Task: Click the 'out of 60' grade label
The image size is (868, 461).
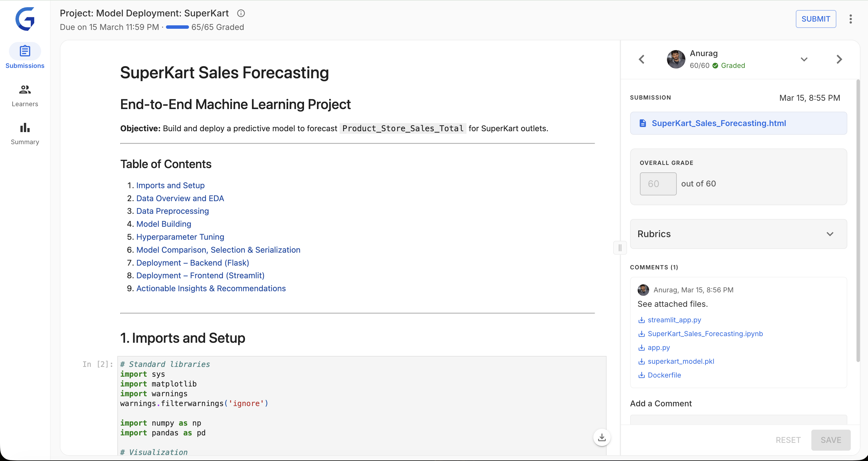Action: pos(698,184)
